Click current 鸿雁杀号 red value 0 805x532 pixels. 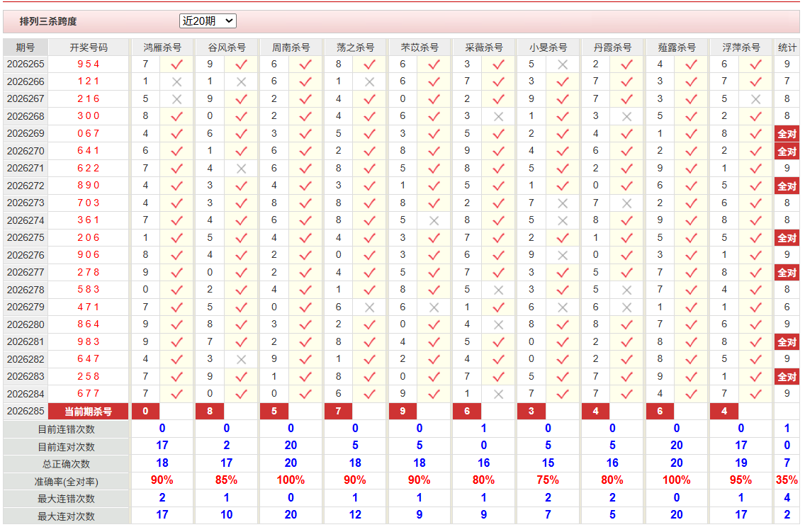146,411
